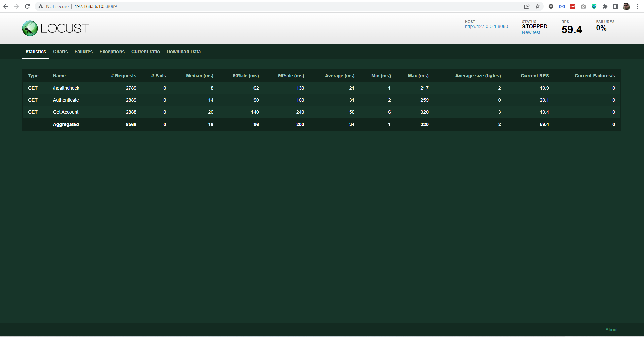The height and width of the screenshot is (337, 644).
Task: Reload the page with the refresh icon
Action: point(27,6)
